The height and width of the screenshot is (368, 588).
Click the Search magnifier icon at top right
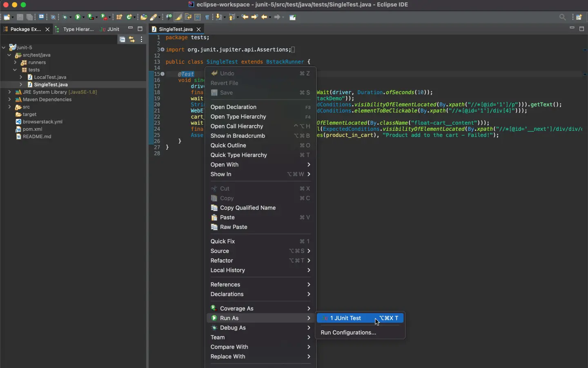(x=562, y=17)
